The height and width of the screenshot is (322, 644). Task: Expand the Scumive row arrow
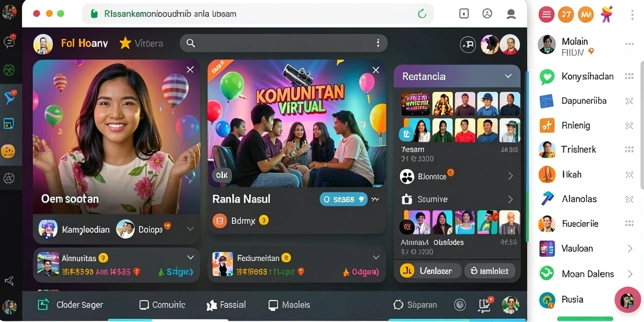tap(511, 199)
